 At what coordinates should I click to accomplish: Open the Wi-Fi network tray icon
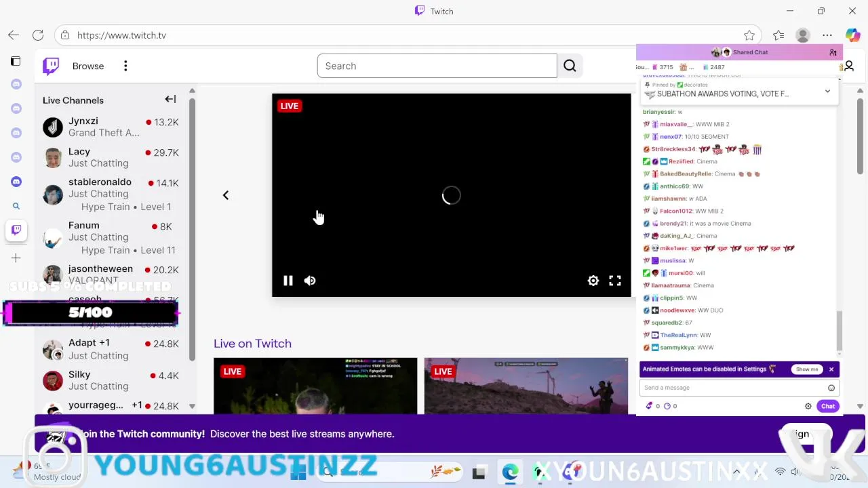point(780,472)
